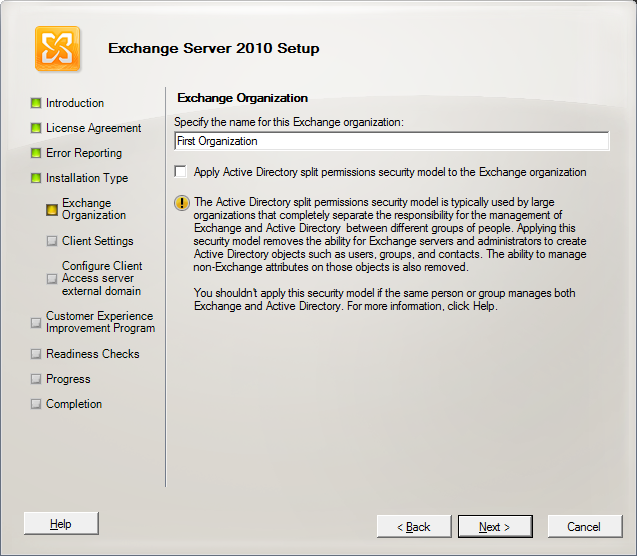This screenshot has height=556, width=637.
Task: Click green indicator beside License Agreement
Action: click(x=36, y=128)
